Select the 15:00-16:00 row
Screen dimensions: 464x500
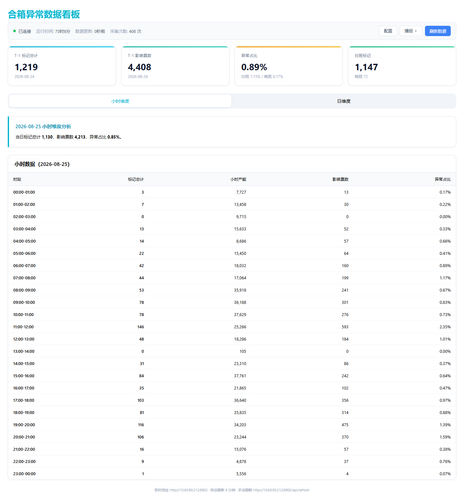tap(232, 376)
